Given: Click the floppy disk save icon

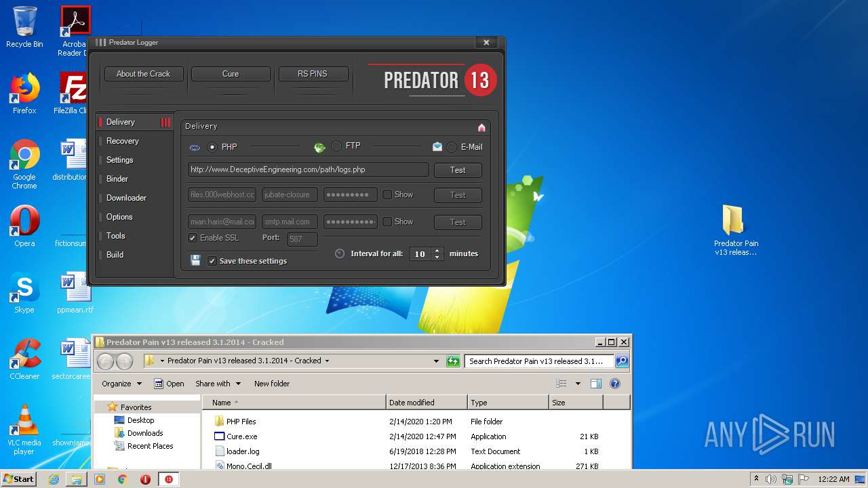Looking at the screenshot, I should click(x=195, y=260).
